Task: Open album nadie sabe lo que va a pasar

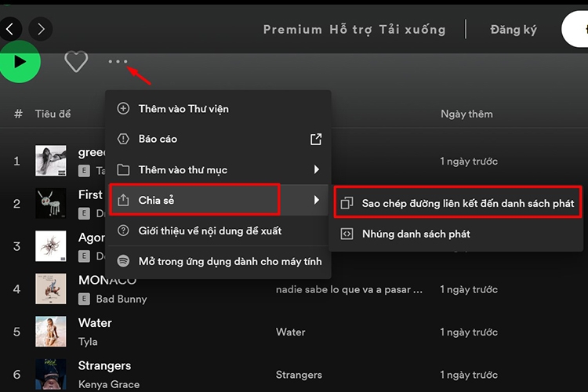Action: click(349, 289)
